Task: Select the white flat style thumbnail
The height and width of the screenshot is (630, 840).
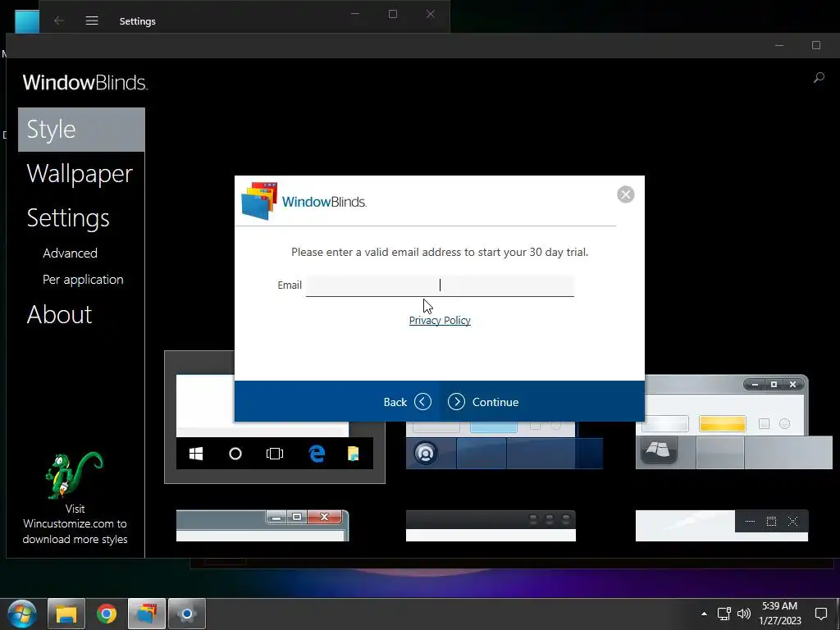Action: pos(722,526)
